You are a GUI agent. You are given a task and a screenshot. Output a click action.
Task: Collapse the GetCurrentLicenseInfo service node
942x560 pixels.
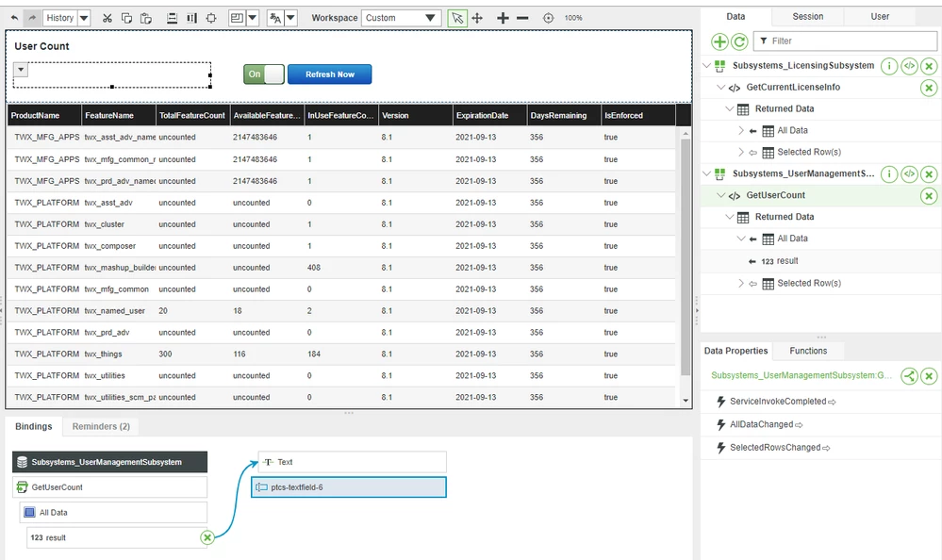(x=721, y=87)
